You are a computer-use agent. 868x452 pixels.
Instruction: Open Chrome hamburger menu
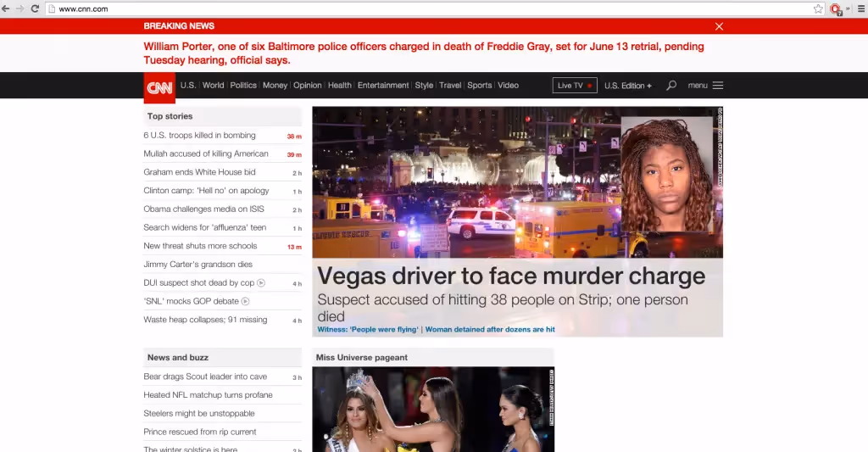point(861,8)
